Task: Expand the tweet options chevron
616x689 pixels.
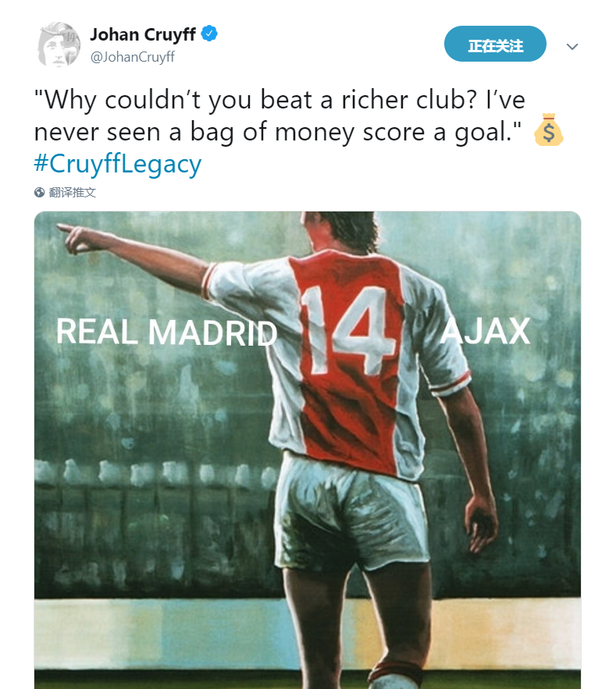Action: [572, 46]
